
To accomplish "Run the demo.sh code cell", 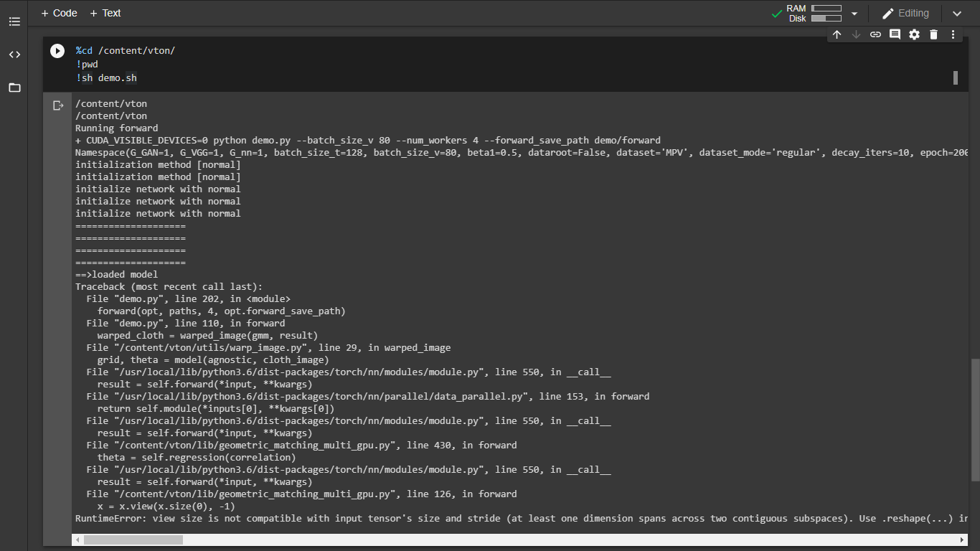I will point(57,50).
